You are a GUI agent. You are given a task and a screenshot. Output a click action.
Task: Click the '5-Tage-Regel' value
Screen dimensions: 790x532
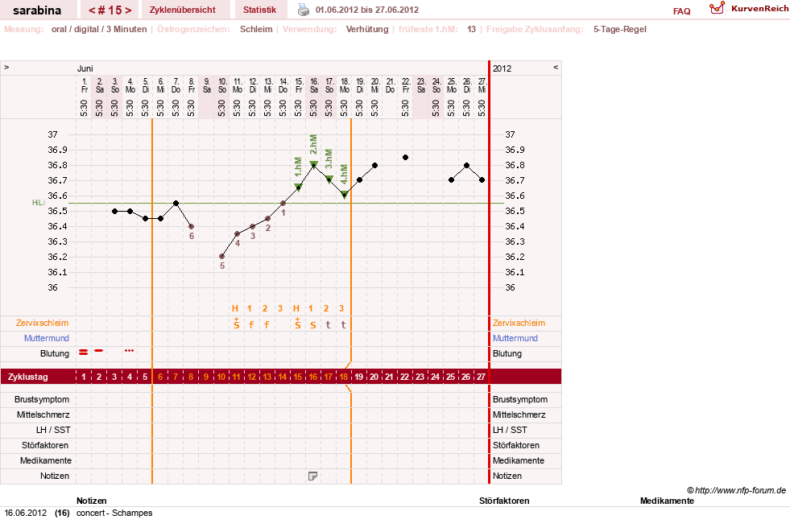pos(620,29)
